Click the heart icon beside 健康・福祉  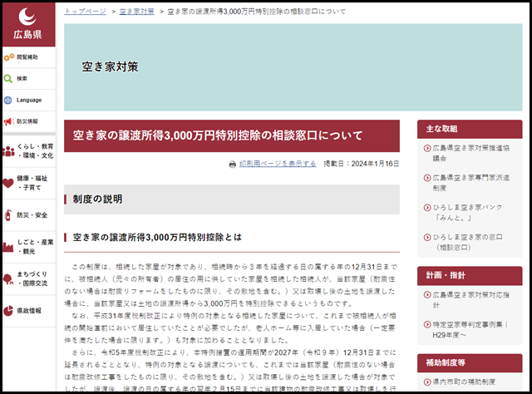pos(8,183)
